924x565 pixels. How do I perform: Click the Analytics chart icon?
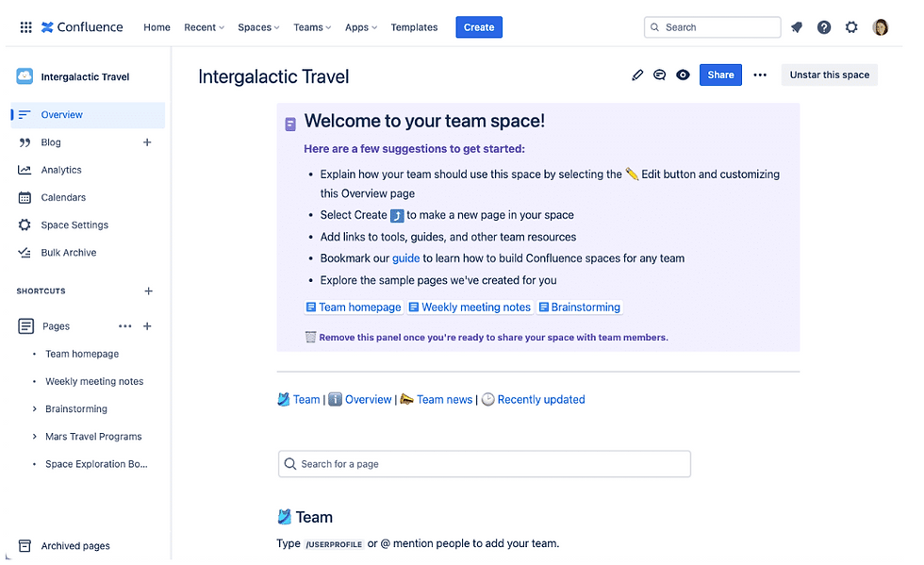(x=25, y=170)
